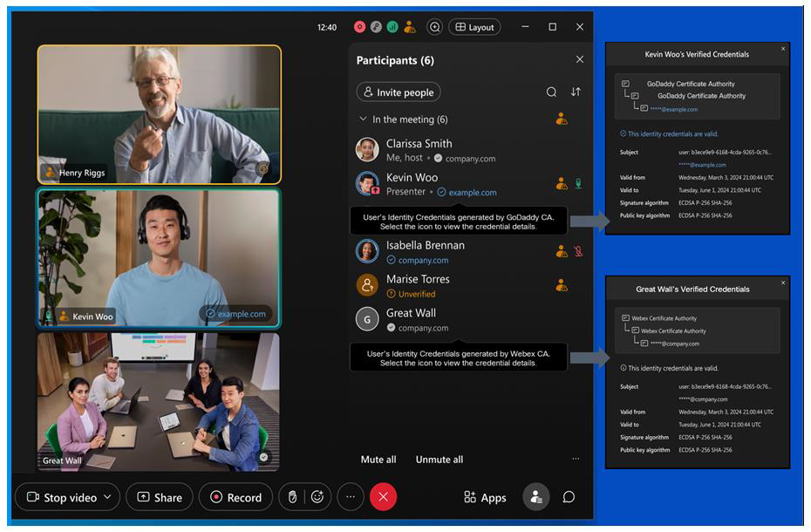Open the Stop video dropdown arrow

click(x=107, y=497)
